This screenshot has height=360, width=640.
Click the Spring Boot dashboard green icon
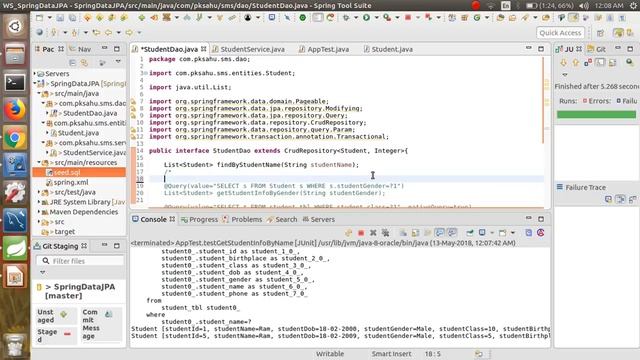tap(302, 18)
